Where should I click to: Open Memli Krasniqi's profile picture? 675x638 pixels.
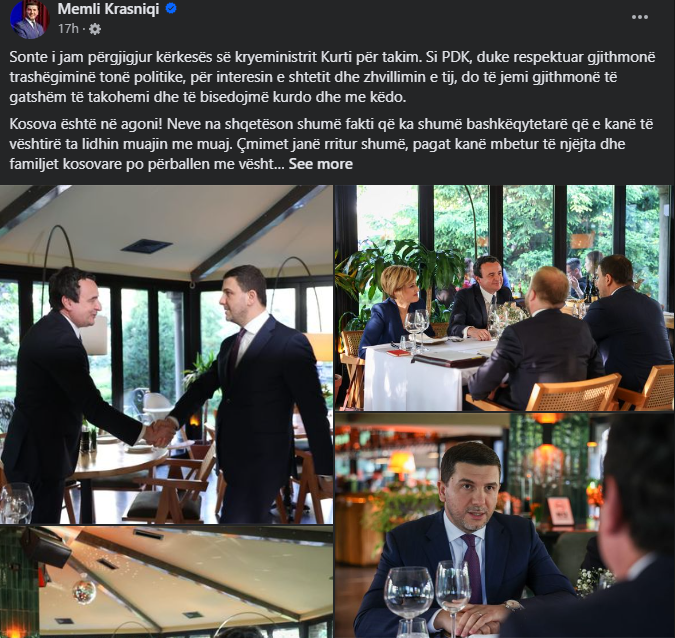pyautogui.click(x=29, y=19)
